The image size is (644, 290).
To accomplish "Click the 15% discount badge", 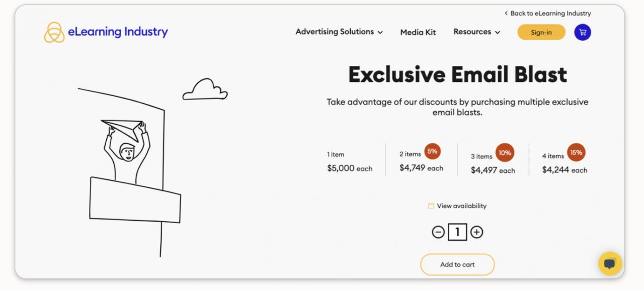I will 576,152.
